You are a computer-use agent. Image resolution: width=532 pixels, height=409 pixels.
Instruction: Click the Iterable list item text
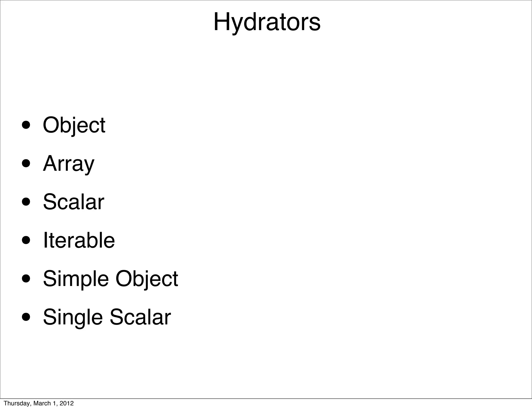coord(79,240)
